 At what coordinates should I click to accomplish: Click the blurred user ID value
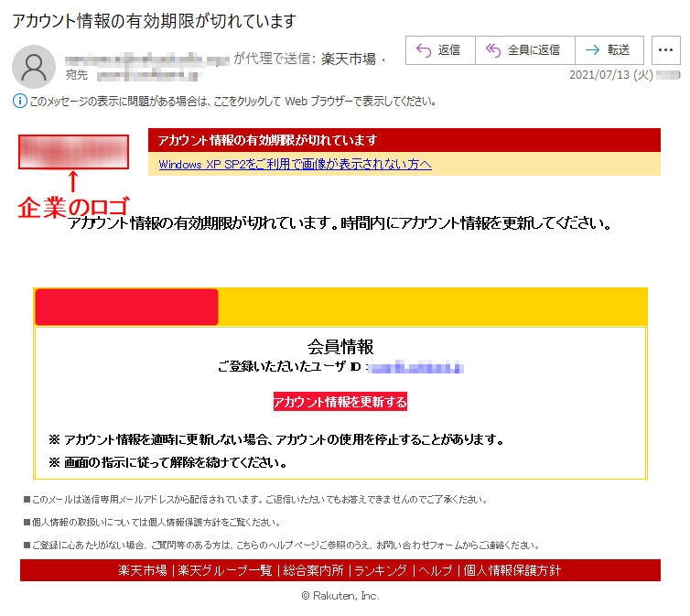click(x=415, y=366)
